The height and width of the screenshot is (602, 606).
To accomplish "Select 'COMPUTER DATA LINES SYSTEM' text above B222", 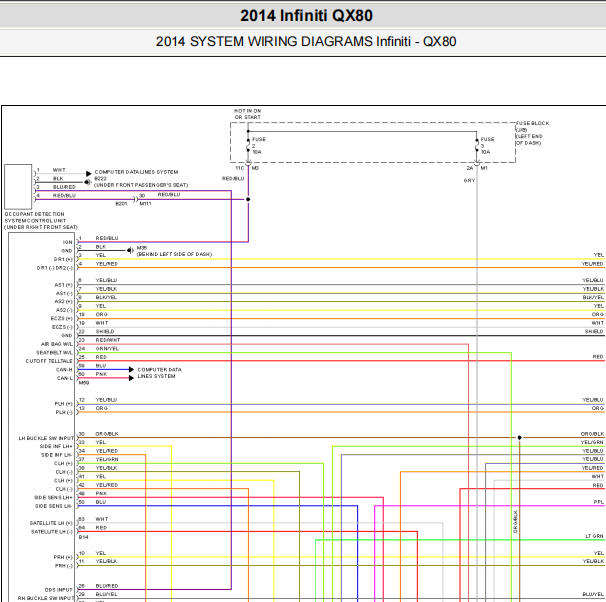I will tap(136, 172).
